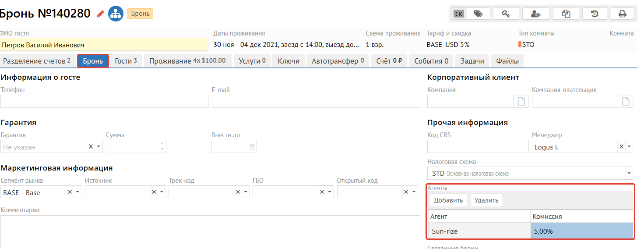
Task: Add a guest with the person-plus icon
Action: pyautogui.click(x=535, y=14)
